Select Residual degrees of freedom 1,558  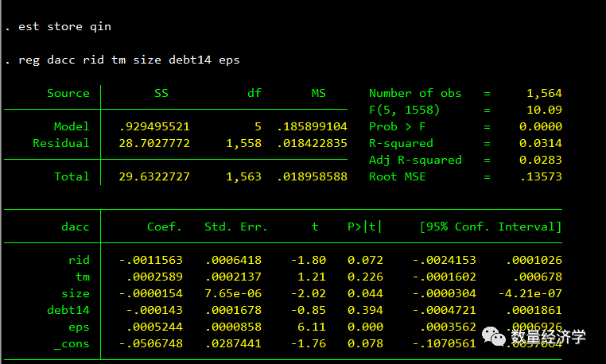click(x=243, y=143)
